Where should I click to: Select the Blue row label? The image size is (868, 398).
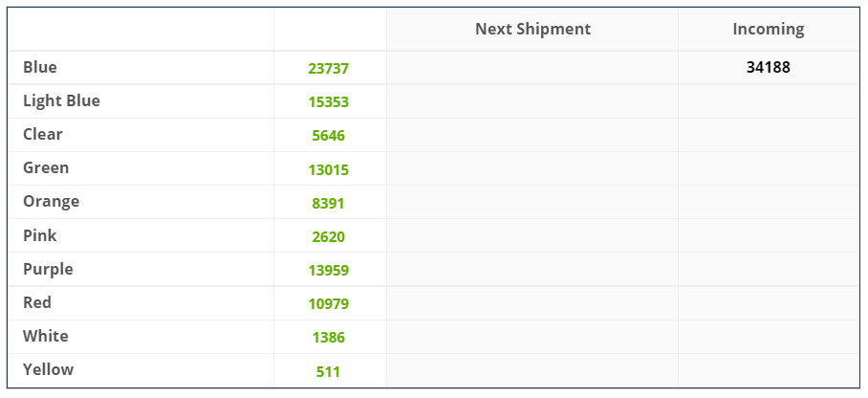(x=40, y=67)
